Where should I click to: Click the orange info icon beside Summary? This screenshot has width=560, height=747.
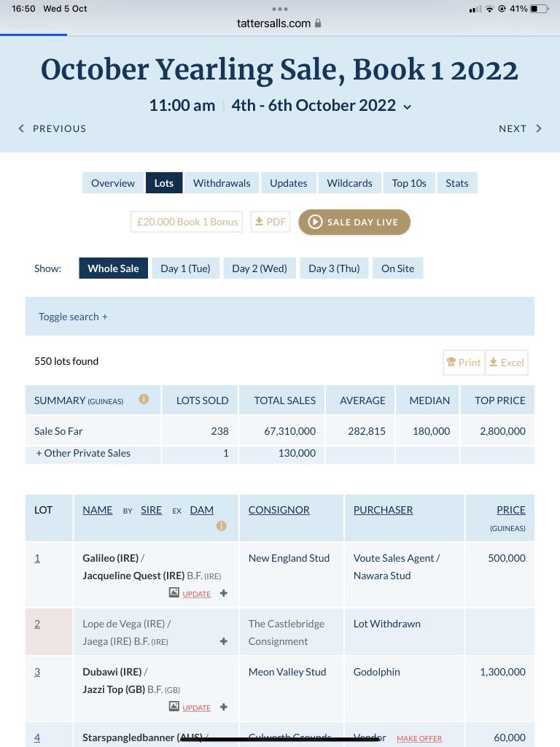point(144,400)
